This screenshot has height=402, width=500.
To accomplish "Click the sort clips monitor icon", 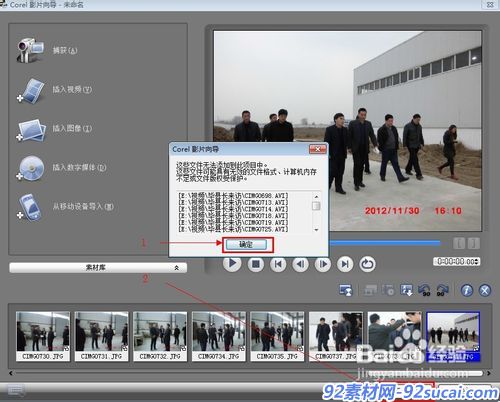I will coord(346,290).
